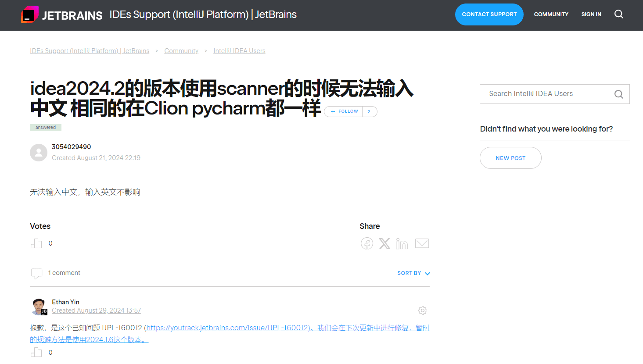
Task: Follow this post
Action: tap(344, 111)
